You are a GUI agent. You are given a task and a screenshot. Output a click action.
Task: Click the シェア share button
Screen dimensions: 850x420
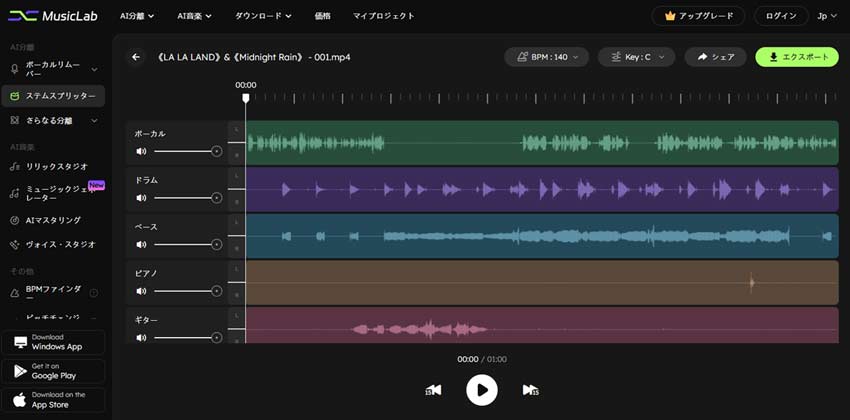coord(716,57)
